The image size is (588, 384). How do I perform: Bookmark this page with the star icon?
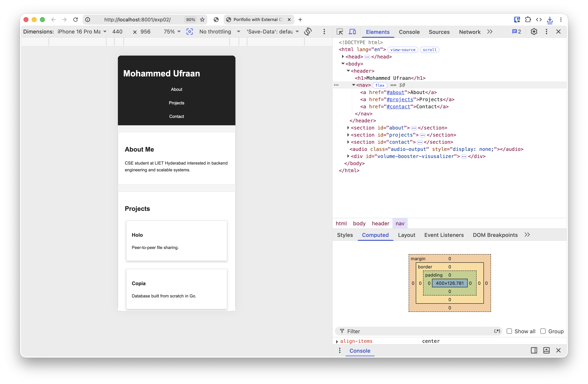click(x=202, y=20)
